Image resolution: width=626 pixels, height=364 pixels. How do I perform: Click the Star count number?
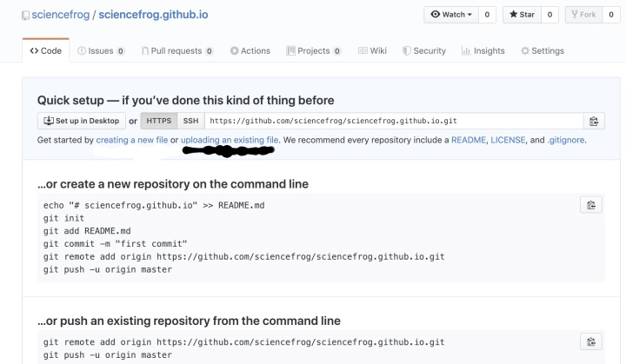[549, 15]
